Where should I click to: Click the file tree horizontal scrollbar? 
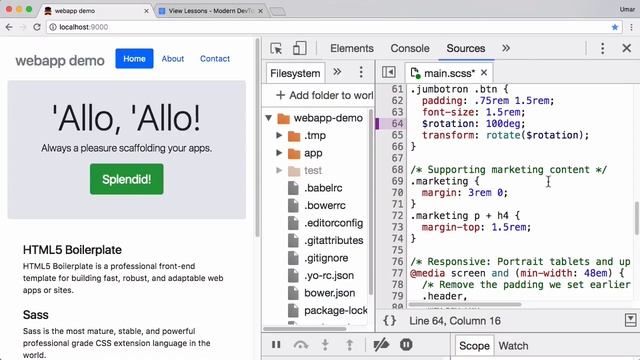pos(305,329)
